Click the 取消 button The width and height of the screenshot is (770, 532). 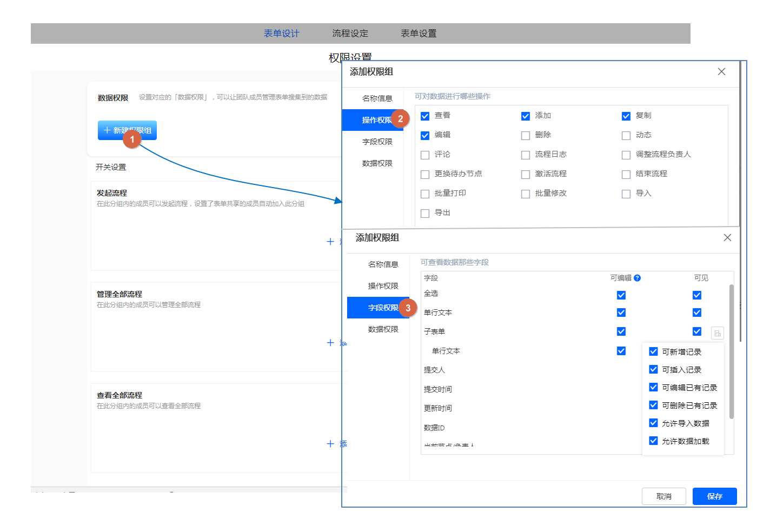tap(663, 496)
